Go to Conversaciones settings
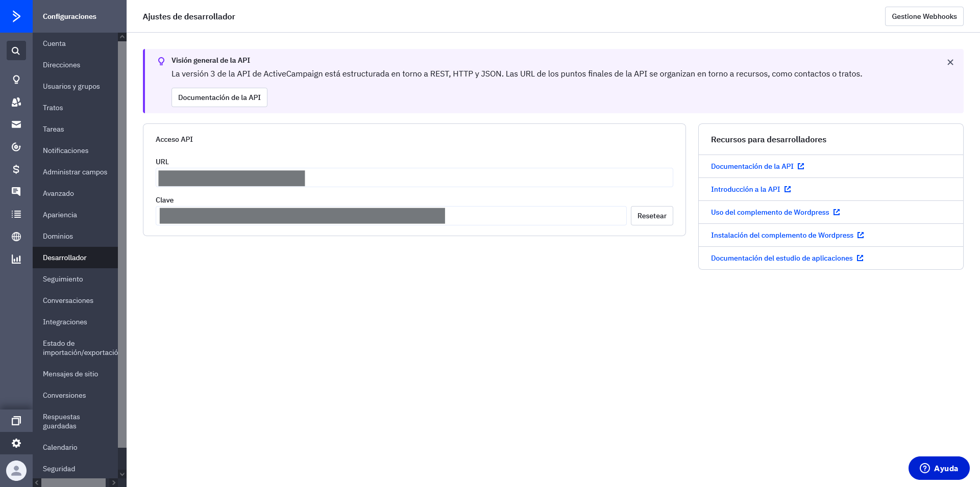Screen dimensions: 980x487 coord(75,300)
